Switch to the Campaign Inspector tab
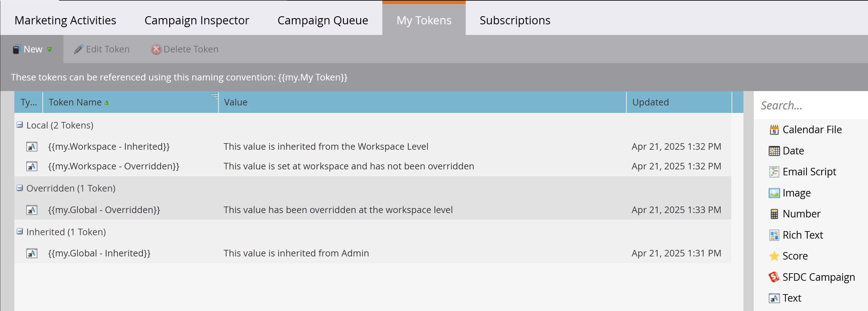Screen dimensions: 868x311 point(197,20)
